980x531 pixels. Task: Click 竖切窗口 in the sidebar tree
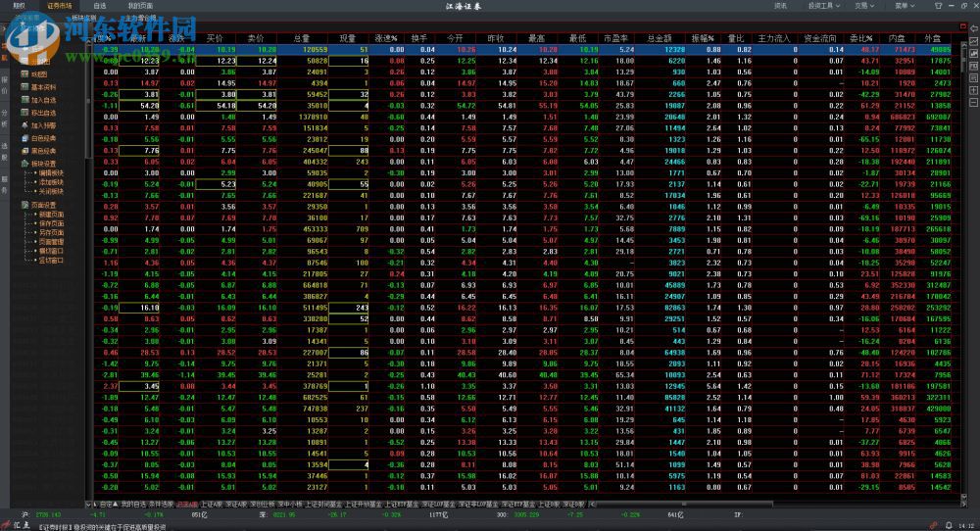(x=51, y=261)
